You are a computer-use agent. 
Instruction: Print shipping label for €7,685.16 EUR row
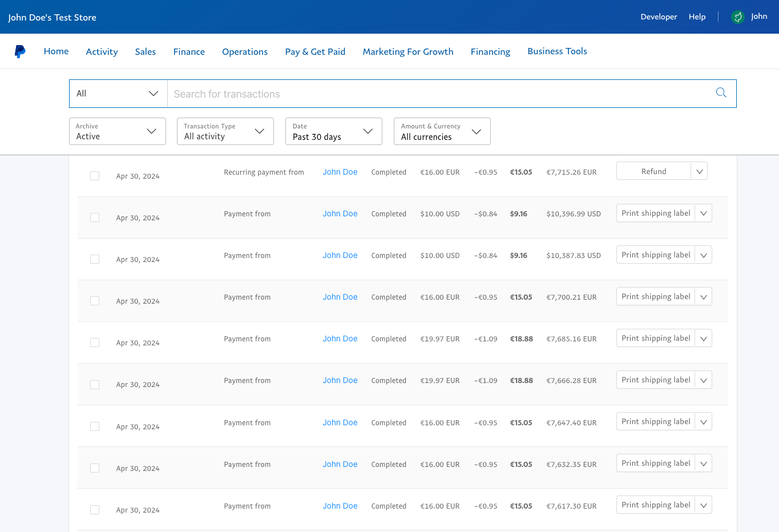point(656,338)
